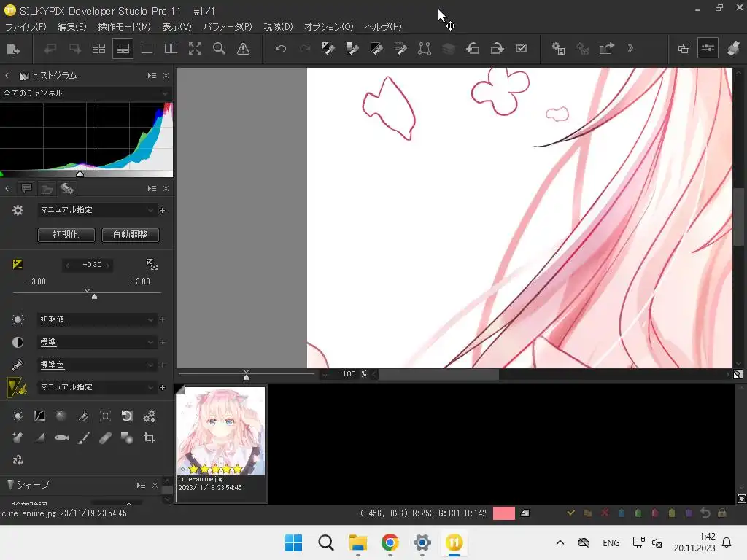The width and height of the screenshot is (747, 560).
Task: Open the top マニュアル指定 taste dropdown
Action: (97, 210)
